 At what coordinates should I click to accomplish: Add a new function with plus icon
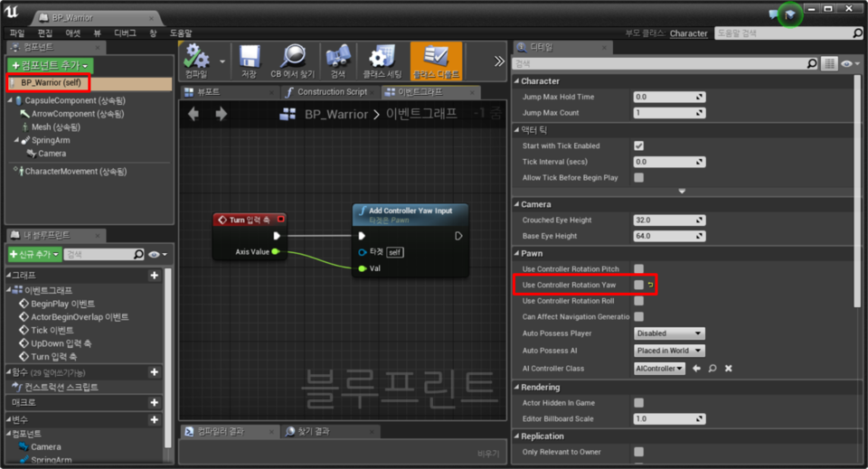point(154,372)
